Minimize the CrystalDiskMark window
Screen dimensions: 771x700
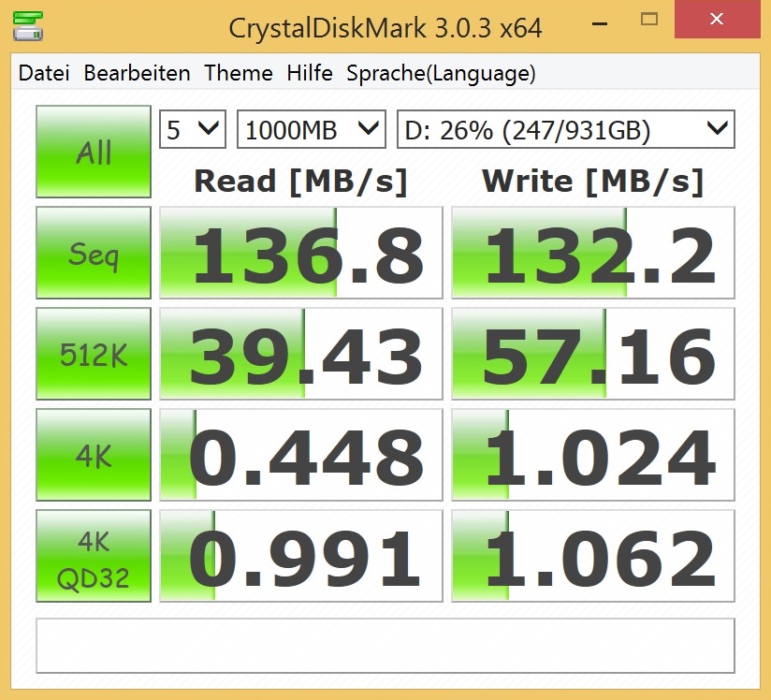600,23
